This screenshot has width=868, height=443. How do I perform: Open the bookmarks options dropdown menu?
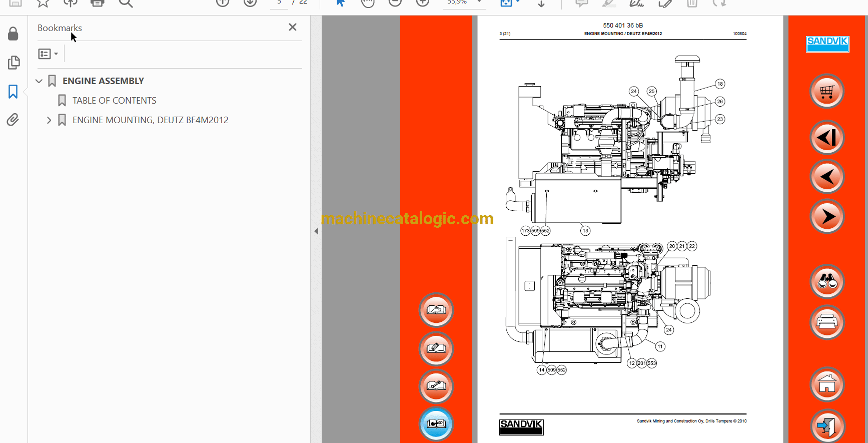click(48, 54)
